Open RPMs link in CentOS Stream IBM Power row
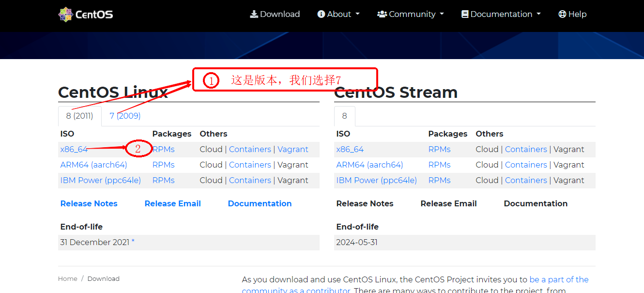This screenshot has width=644, height=293. tap(439, 180)
